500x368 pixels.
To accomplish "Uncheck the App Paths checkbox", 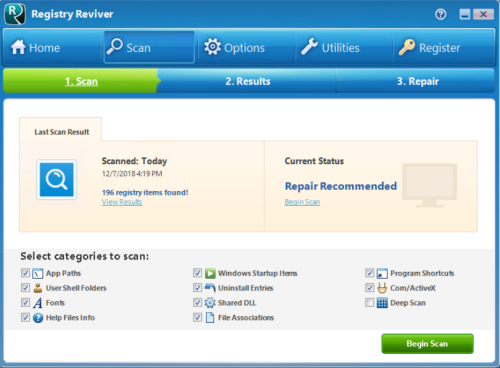I will click(25, 273).
